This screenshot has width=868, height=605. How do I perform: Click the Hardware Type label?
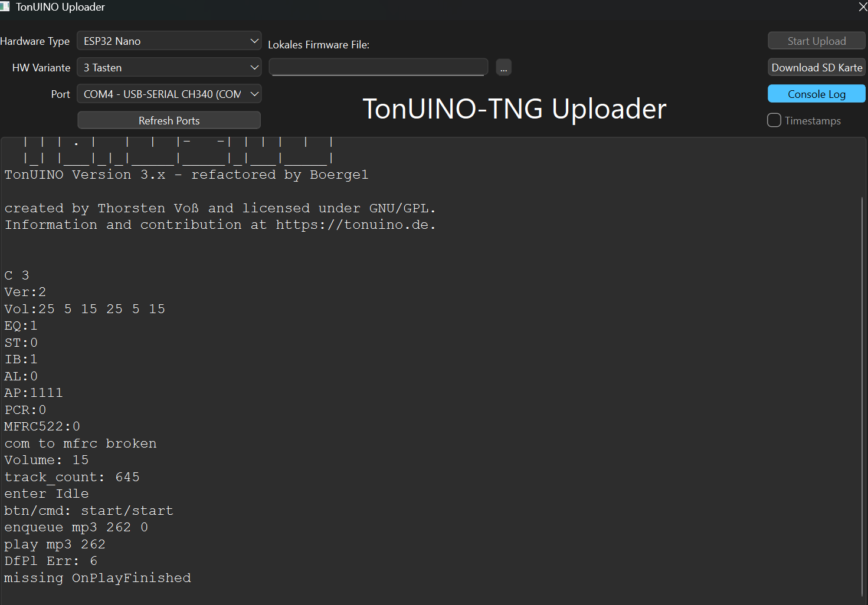35,41
